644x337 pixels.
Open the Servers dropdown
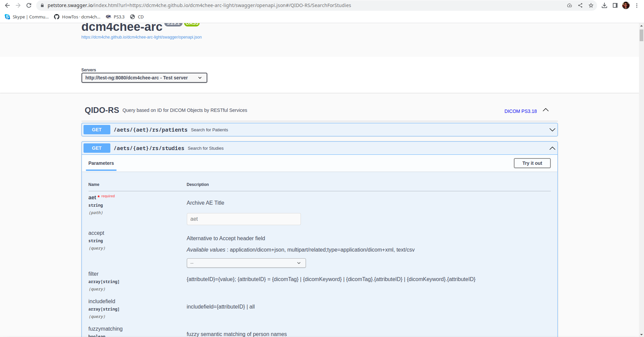pos(144,78)
